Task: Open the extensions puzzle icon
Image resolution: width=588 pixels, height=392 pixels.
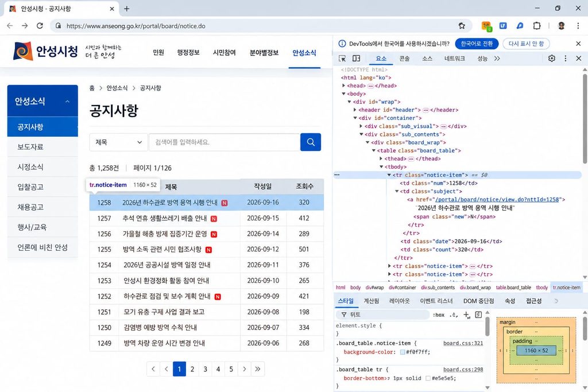Action: 537,26
